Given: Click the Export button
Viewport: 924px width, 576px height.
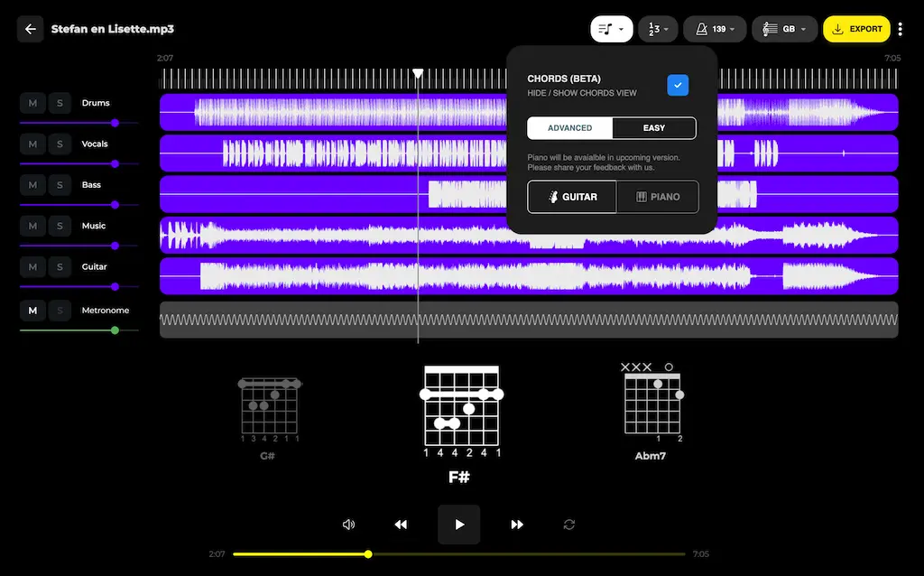Looking at the screenshot, I should (x=856, y=29).
